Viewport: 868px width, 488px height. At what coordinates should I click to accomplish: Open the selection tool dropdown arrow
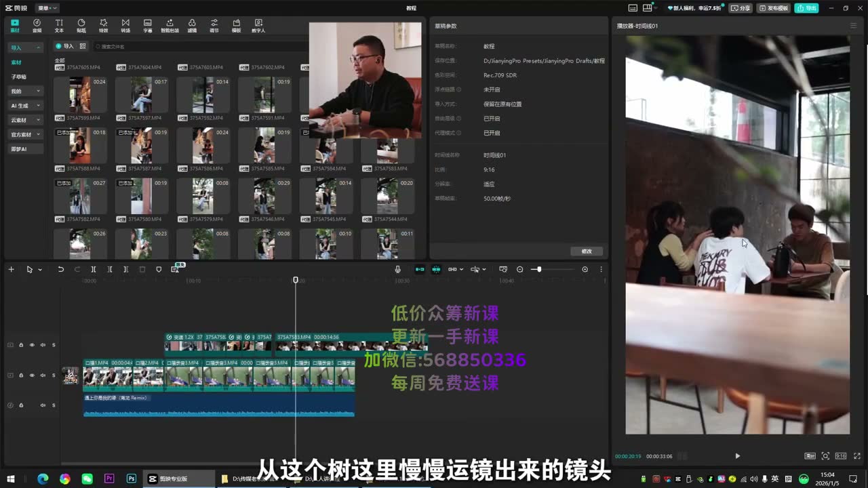[40, 270]
